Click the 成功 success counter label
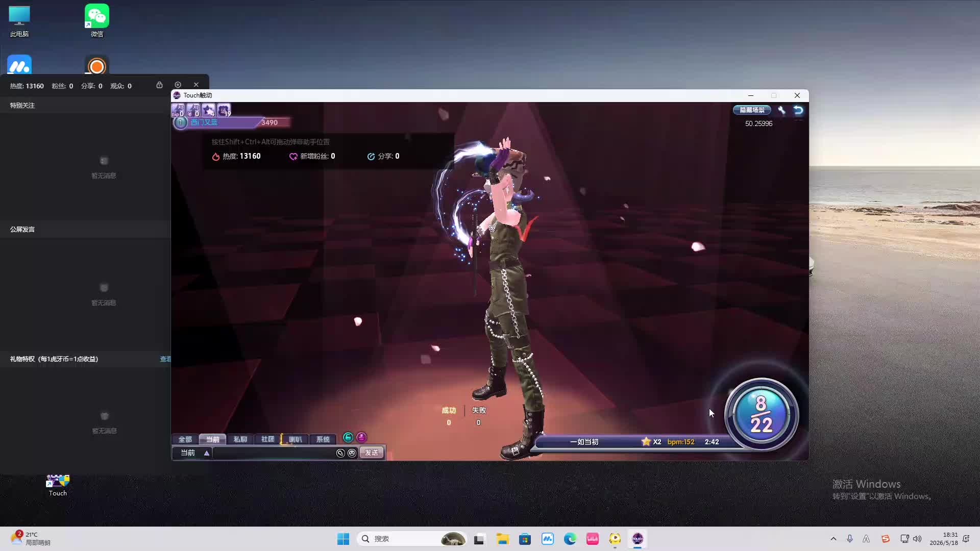Image resolution: width=980 pixels, height=551 pixels. pyautogui.click(x=449, y=410)
